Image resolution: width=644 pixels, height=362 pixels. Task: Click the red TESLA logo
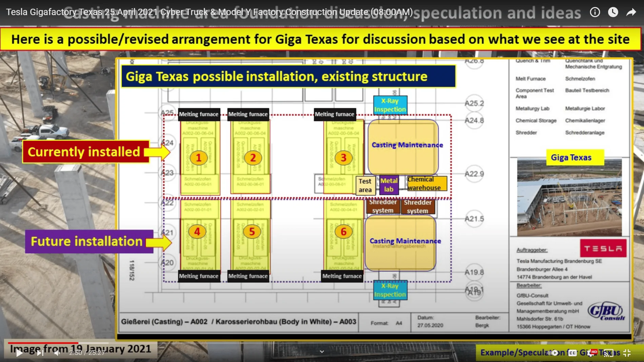603,248
